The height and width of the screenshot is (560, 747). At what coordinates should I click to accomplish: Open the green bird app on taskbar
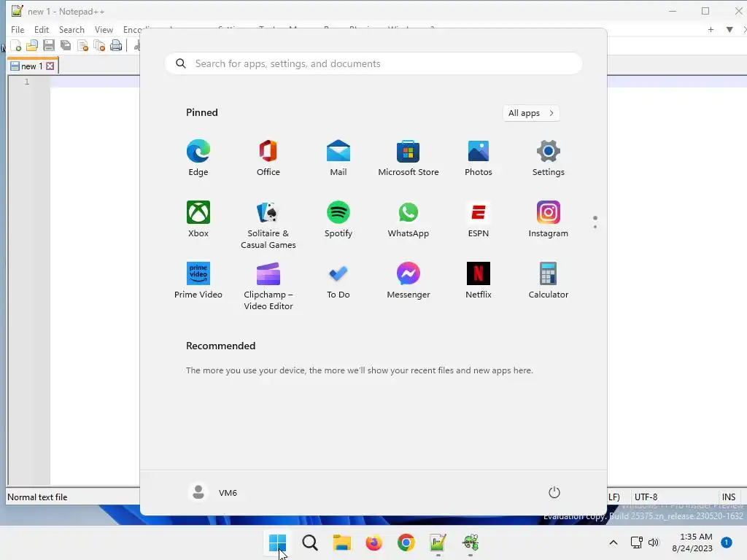pos(471,542)
